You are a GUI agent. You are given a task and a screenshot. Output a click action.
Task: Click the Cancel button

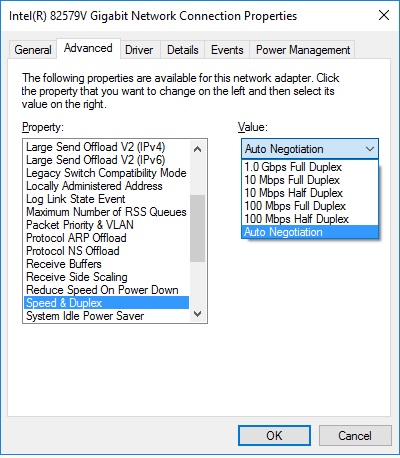click(x=355, y=435)
